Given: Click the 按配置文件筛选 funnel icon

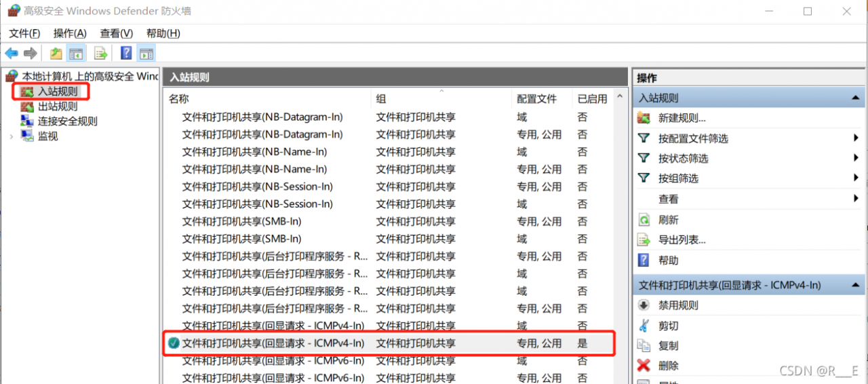Looking at the screenshot, I should coord(644,138).
